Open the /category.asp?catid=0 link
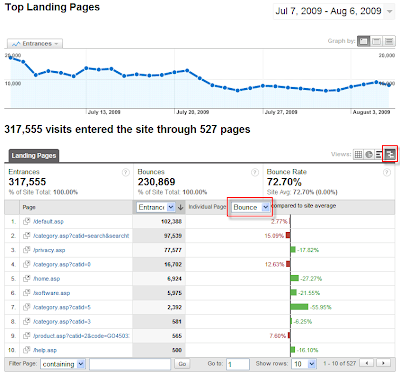The width and height of the screenshot is (400, 375). click(62, 265)
